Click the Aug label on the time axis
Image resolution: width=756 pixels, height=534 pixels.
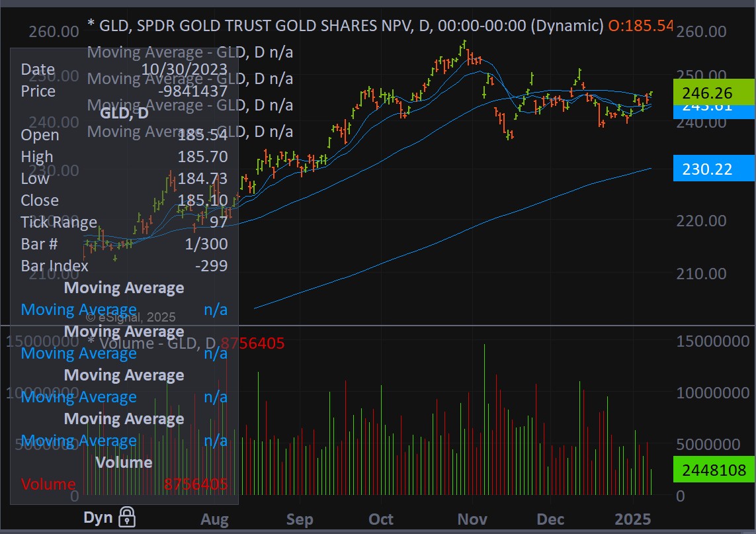pos(214,519)
